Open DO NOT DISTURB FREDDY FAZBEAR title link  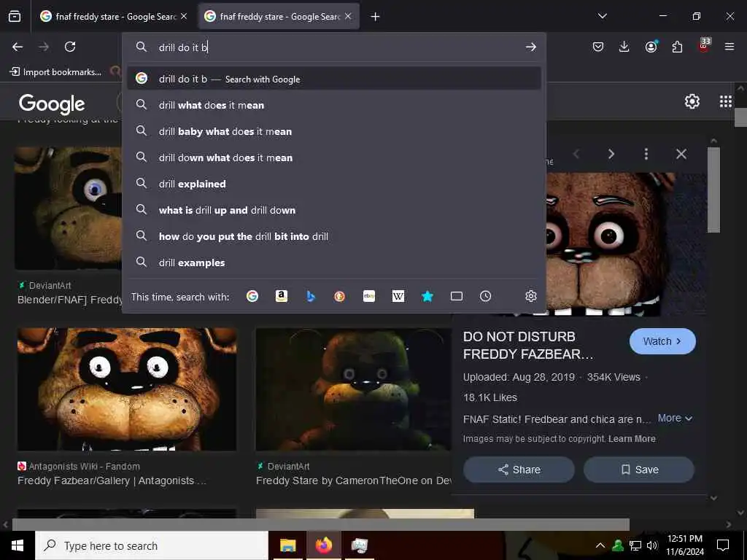[528, 345]
